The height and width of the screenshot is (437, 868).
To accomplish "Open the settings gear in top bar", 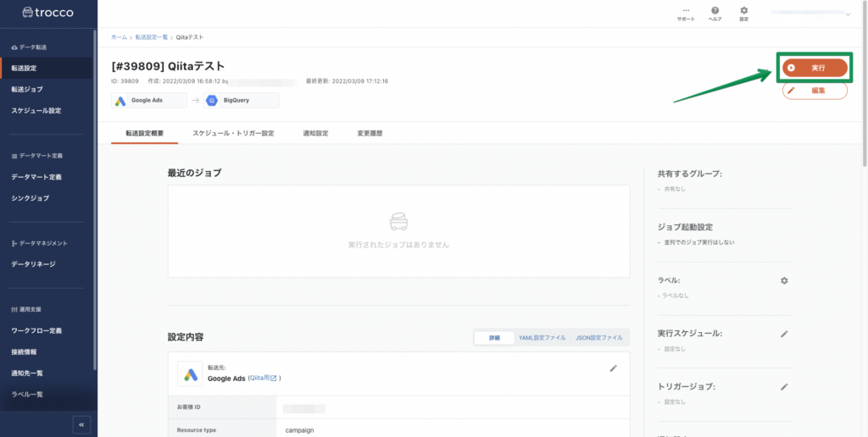I will click(743, 13).
